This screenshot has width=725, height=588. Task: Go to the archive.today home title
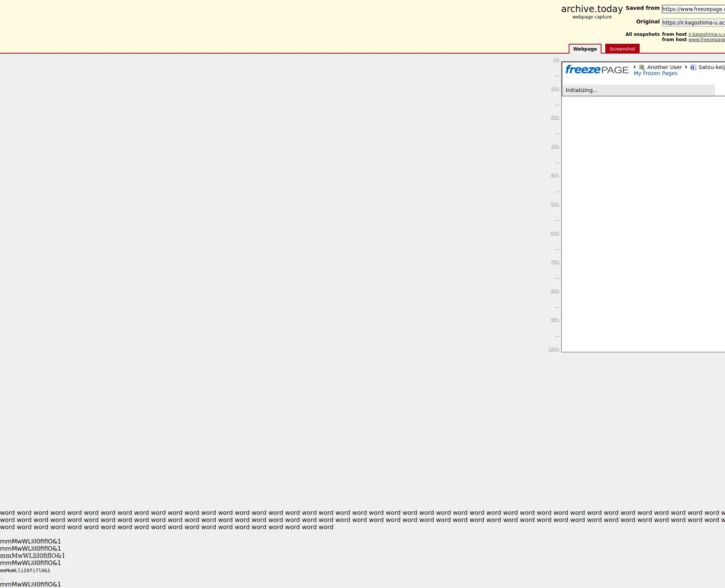click(x=592, y=9)
